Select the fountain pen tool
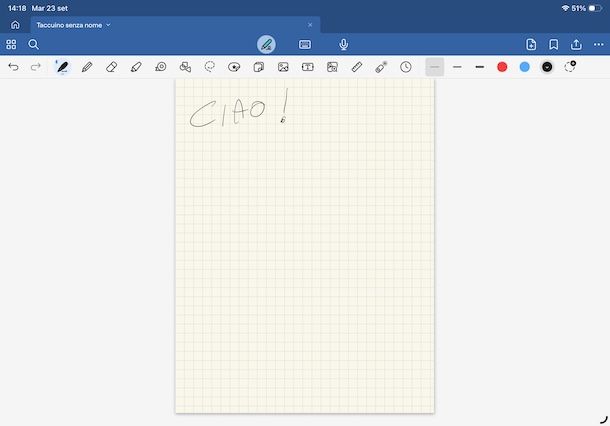 click(62, 67)
